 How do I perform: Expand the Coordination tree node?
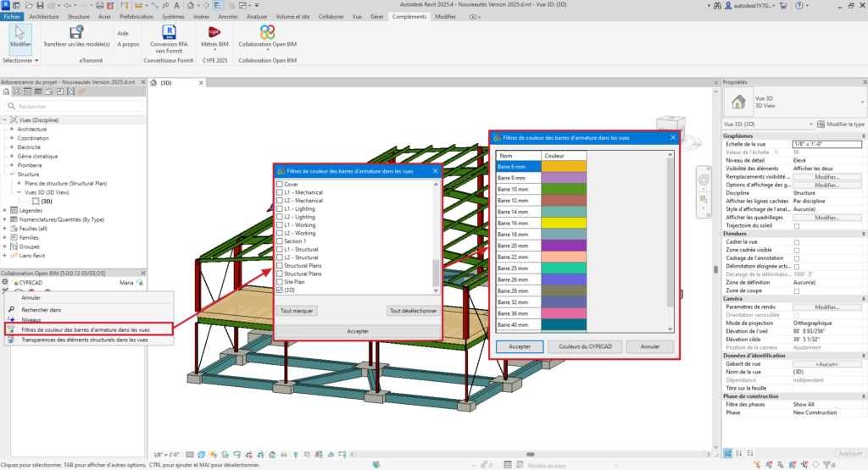(12, 138)
